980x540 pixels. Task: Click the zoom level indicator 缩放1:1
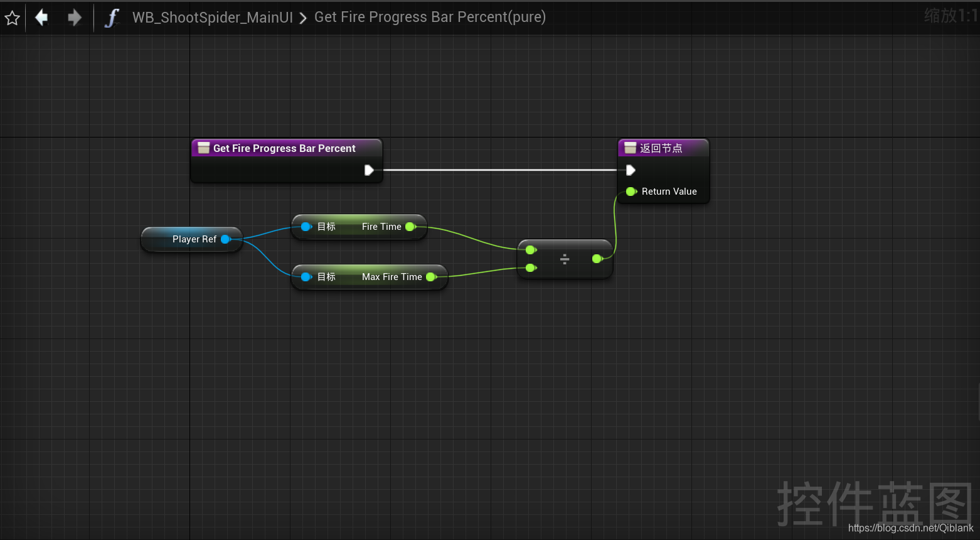[950, 16]
